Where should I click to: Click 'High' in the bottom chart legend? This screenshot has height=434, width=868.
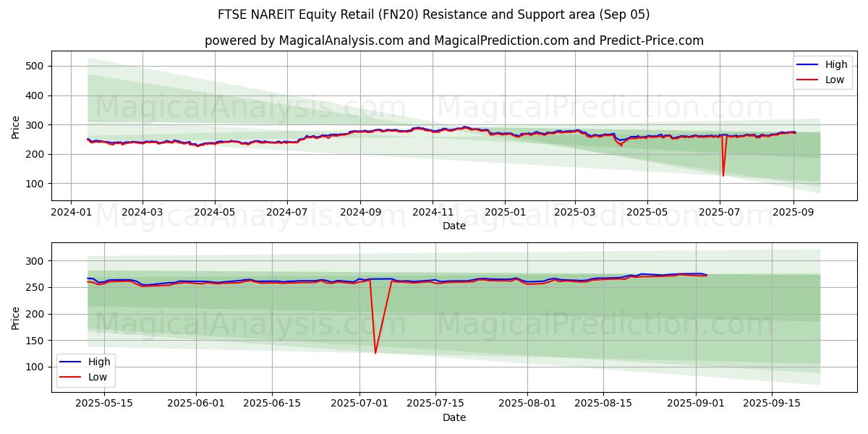click(x=100, y=362)
